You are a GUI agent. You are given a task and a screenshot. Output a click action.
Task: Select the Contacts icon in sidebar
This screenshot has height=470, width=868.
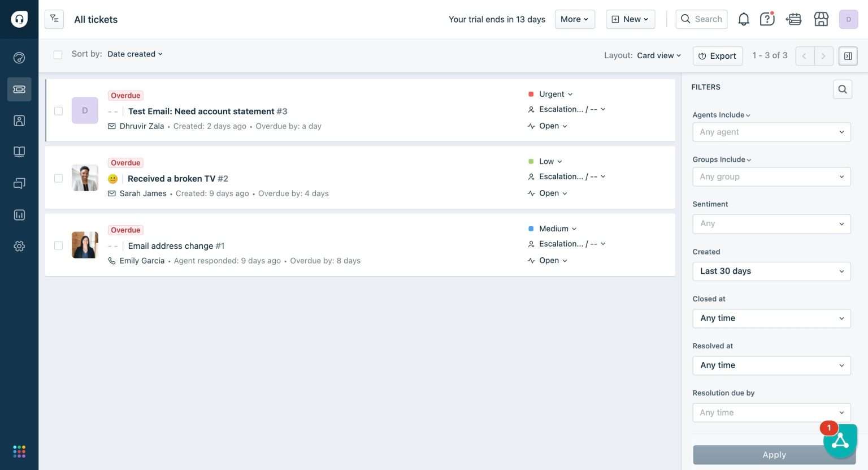pos(19,120)
